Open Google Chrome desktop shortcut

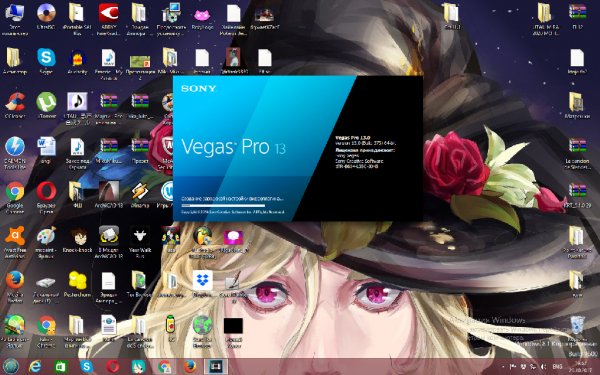click(15, 191)
